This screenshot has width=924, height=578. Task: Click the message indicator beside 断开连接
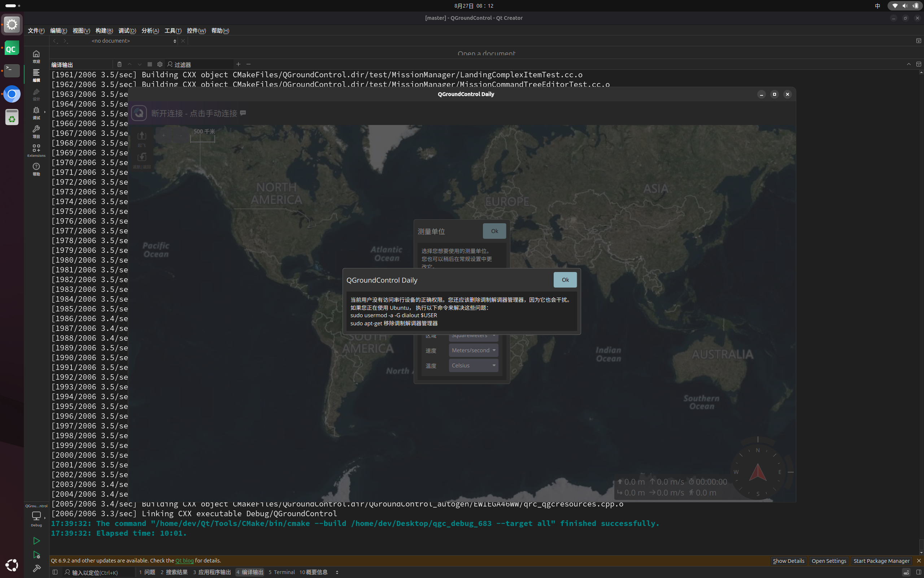tap(243, 113)
